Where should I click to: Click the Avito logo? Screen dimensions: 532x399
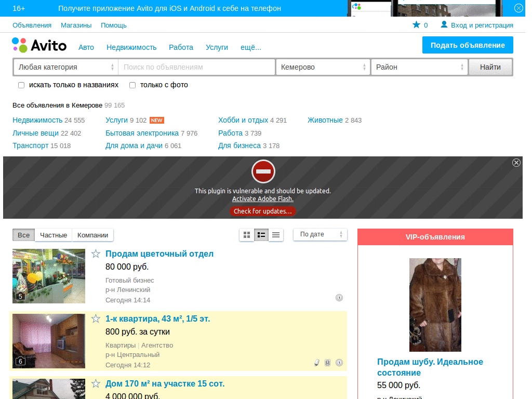pos(39,46)
